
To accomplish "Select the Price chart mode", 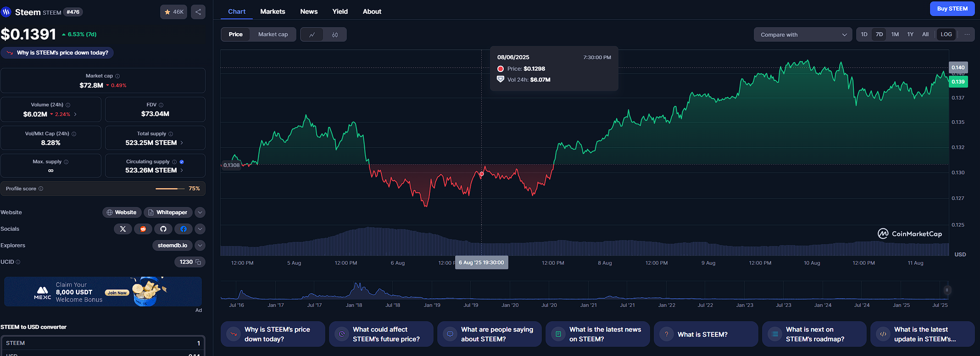I will click(236, 34).
